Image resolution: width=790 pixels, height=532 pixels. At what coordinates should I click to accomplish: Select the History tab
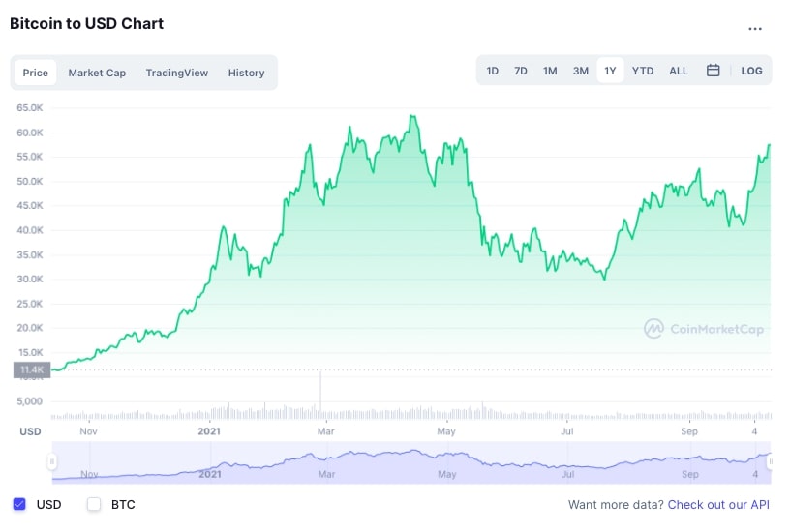[x=246, y=73]
